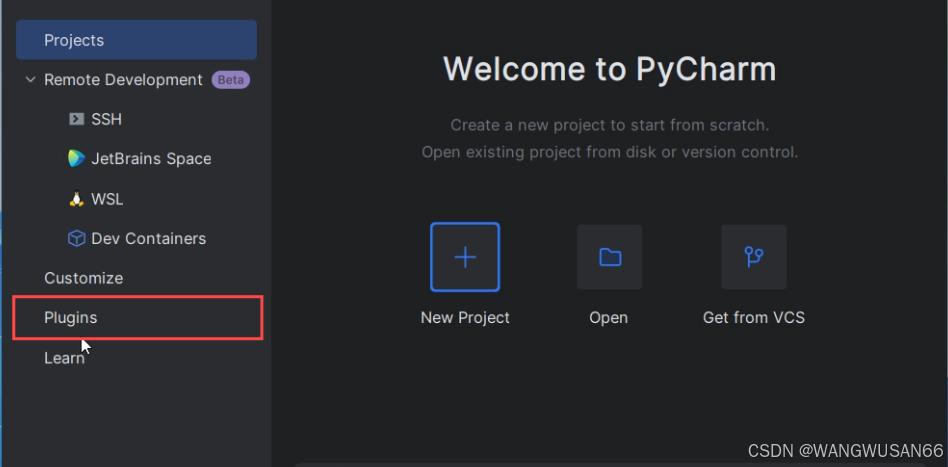This screenshot has height=467, width=948.
Task: Choose Dev Containers option
Action: pos(149,239)
